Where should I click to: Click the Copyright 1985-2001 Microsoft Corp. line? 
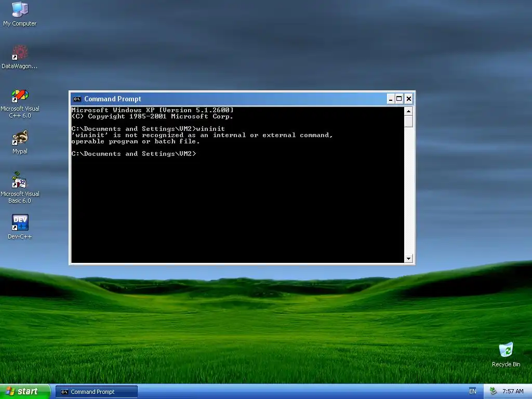152,116
